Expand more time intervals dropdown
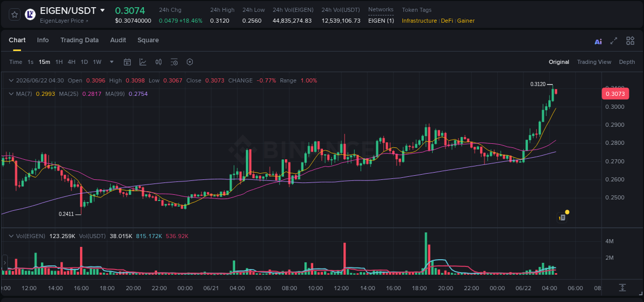This screenshot has height=302, width=644. coord(112,62)
